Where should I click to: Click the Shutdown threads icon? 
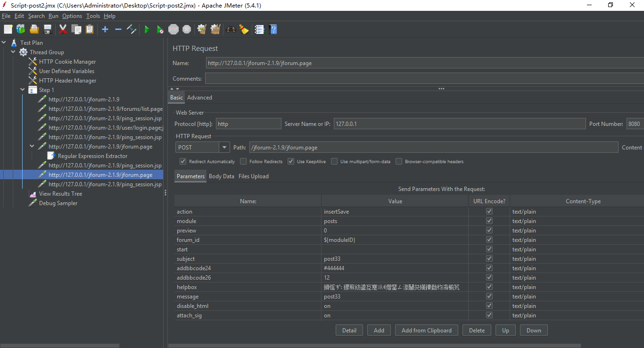[187, 29]
